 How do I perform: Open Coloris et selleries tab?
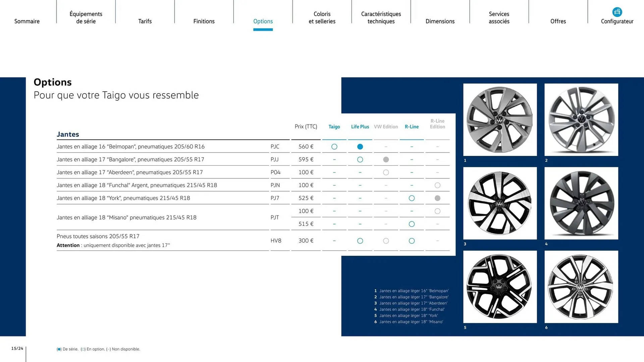(x=322, y=17)
